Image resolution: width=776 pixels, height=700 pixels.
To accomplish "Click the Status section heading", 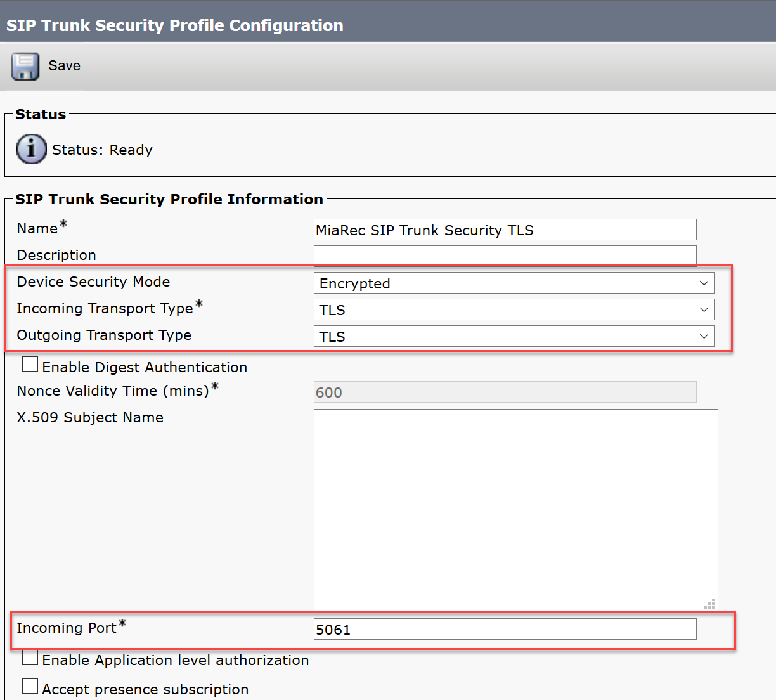I will [x=41, y=114].
